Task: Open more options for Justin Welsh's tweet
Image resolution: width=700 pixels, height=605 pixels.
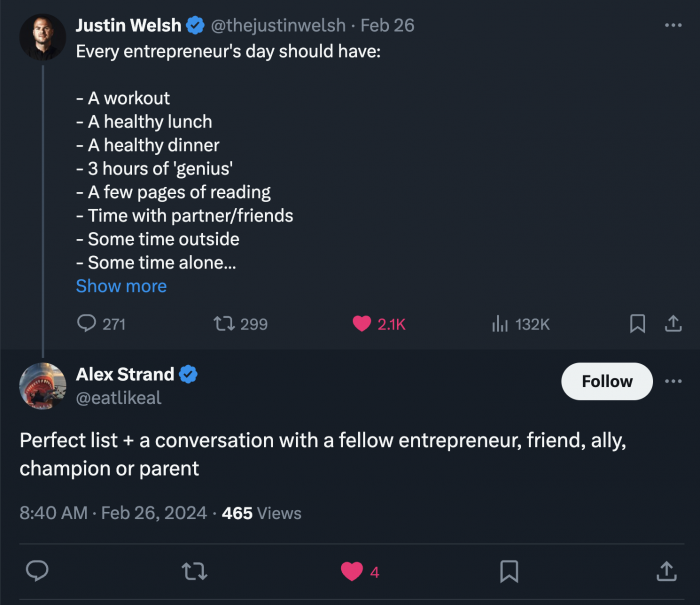Action: pyautogui.click(x=673, y=25)
